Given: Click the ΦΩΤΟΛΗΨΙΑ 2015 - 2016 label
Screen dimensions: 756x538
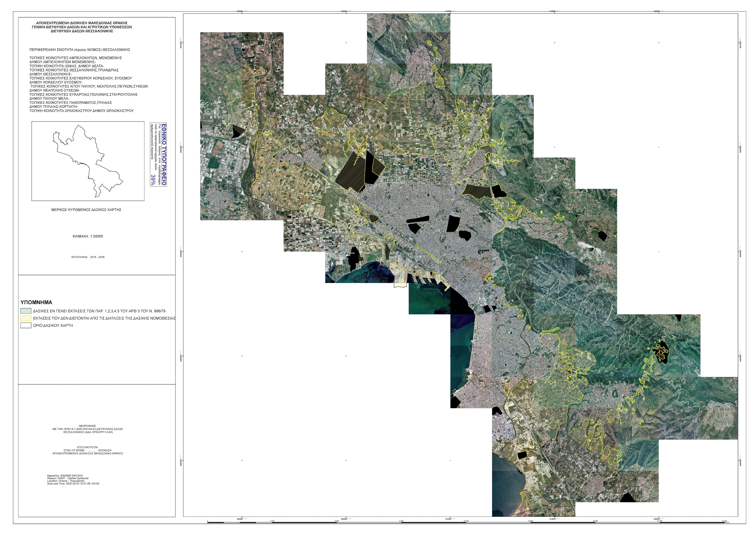Looking at the screenshot, I should coord(88,257).
